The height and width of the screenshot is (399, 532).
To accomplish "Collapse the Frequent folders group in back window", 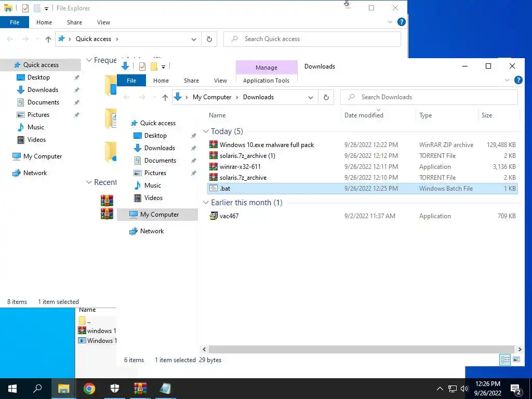I will (89, 60).
